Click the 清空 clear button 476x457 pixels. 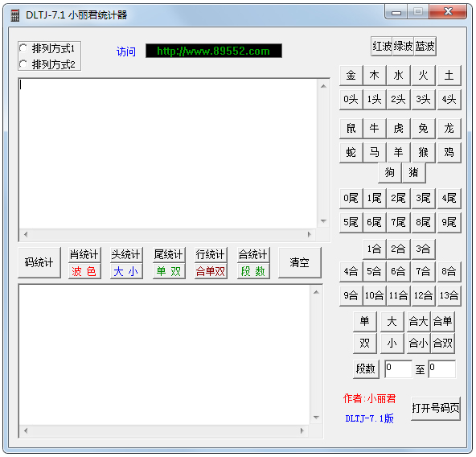[x=299, y=262]
